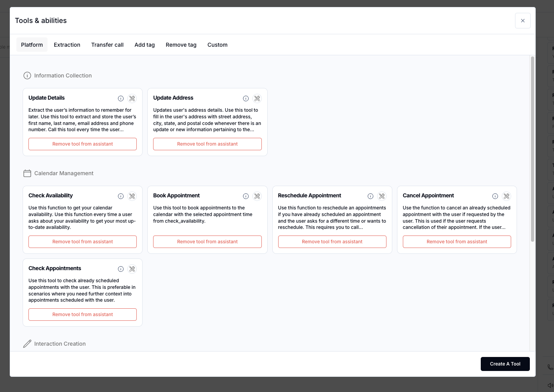This screenshot has height=392, width=554.
Task: Open info details for Update Address tool
Action: pyautogui.click(x=246, y=98)
